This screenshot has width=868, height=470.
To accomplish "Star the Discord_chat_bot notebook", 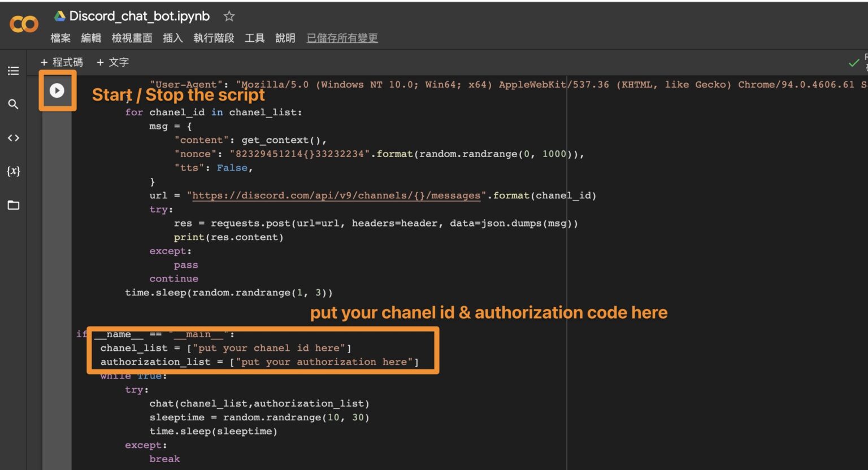I will pyautogui.click(x=228, y=16).
